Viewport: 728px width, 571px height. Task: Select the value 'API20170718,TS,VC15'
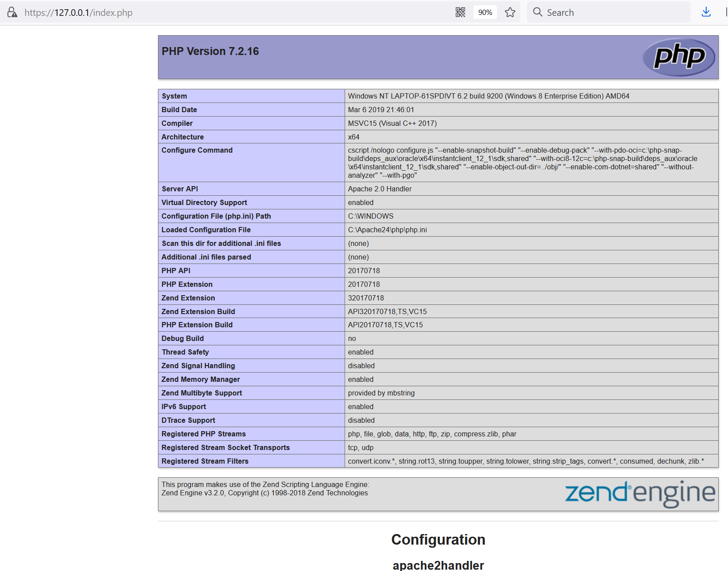click(x=386, y=325)
